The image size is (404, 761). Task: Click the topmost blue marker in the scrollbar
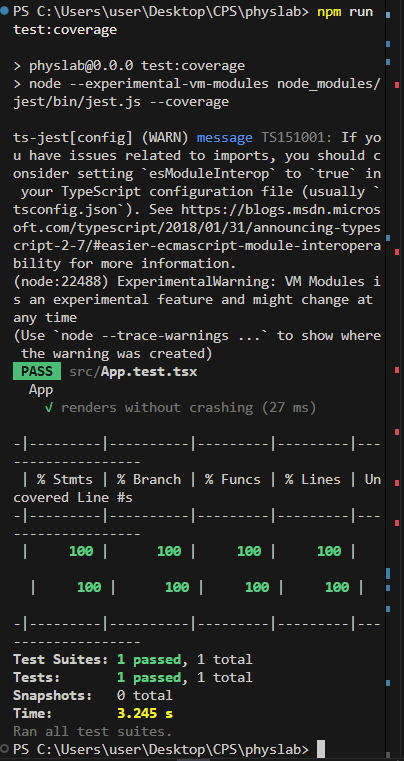388,15
